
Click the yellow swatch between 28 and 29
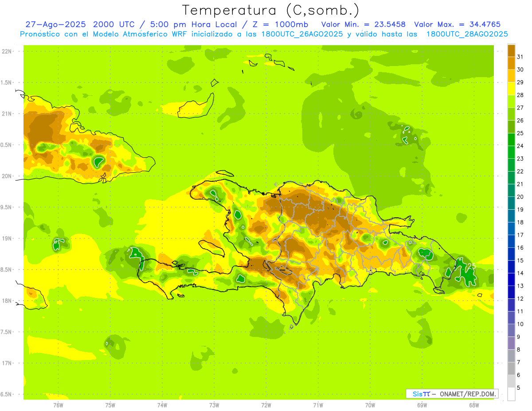point(511,89)
